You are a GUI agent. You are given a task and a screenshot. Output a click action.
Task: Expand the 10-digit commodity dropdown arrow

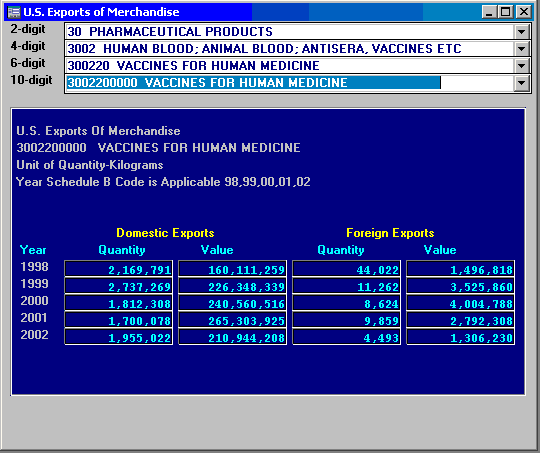click(521, 83)
